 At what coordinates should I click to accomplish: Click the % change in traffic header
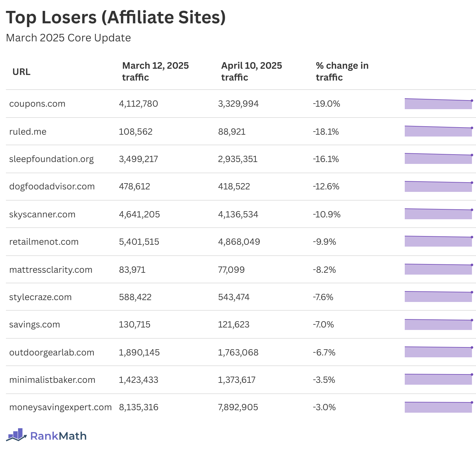pos(342,72)
